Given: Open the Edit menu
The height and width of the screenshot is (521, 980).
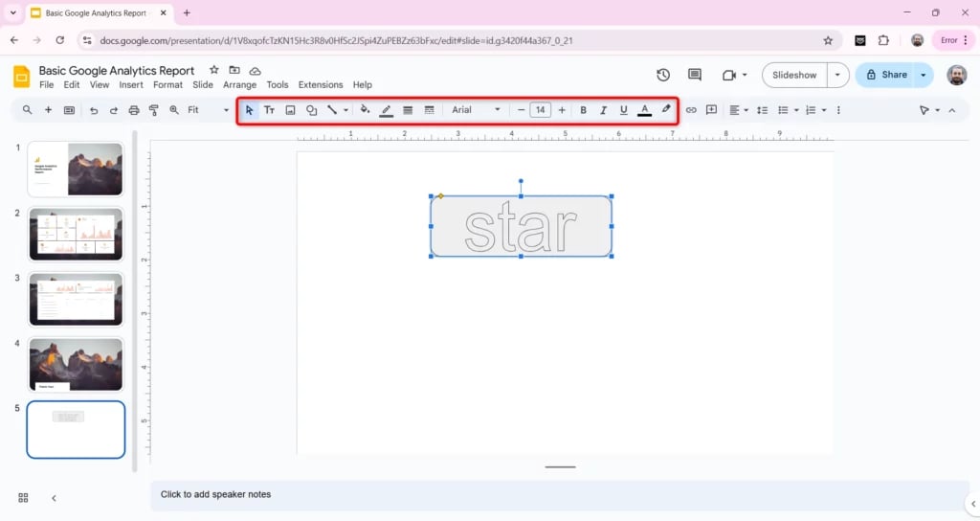Looking at the screenshot, I should click(71, 85).
